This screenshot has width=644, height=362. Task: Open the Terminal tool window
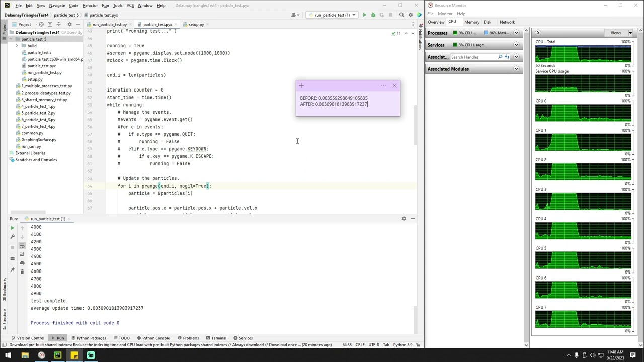pyautogui.click(x=216, y=338)
